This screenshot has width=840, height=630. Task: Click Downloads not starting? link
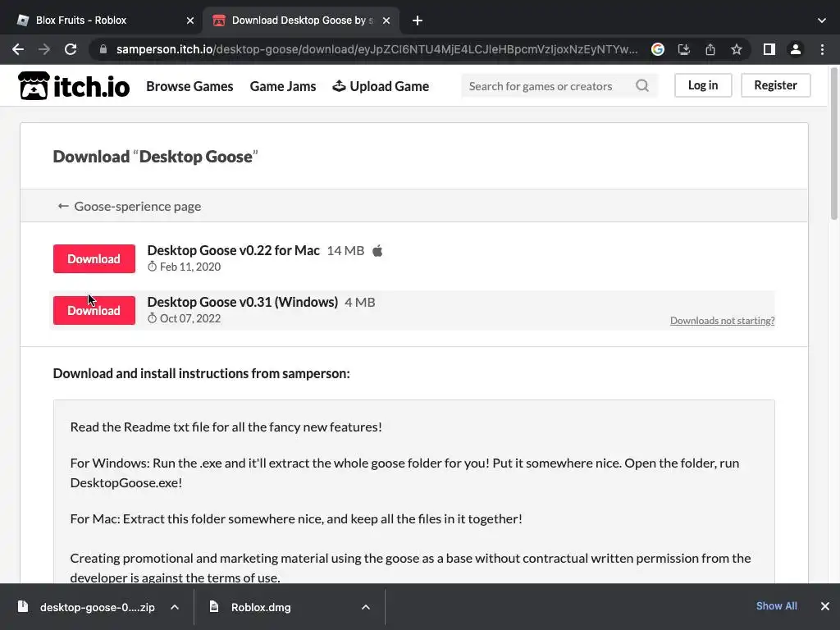tap(722, 321)
